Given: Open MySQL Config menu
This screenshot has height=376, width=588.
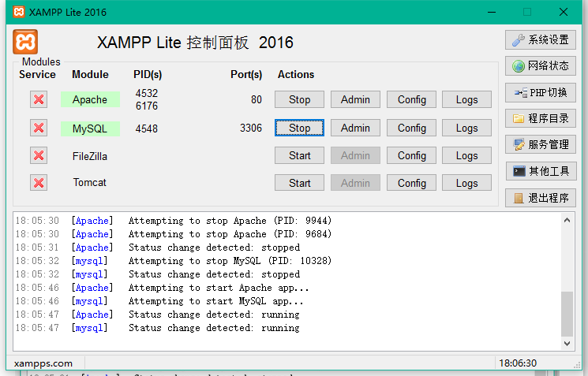Looking at the screenshot, I should pyautogui.click(x=411, y=128).
